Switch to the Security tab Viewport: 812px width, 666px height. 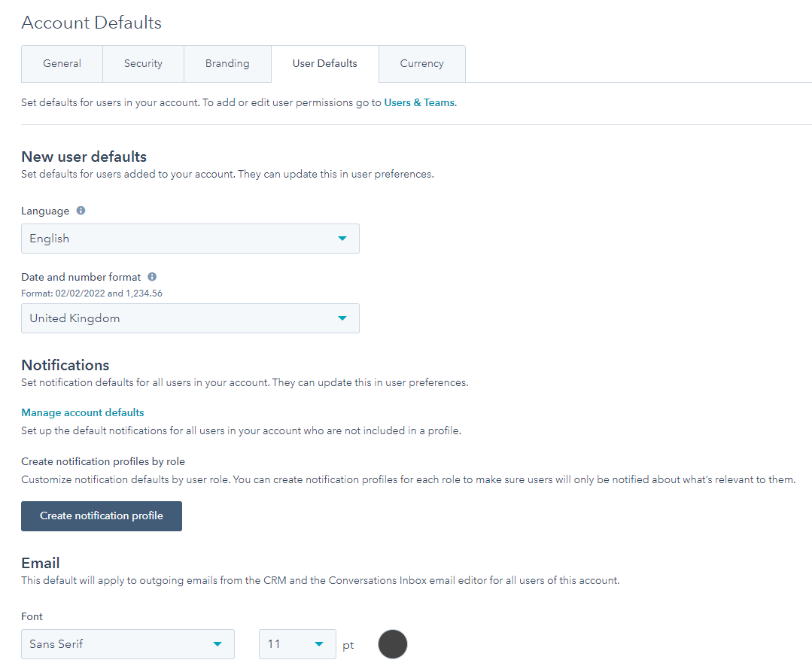click(x=143, y=64)
